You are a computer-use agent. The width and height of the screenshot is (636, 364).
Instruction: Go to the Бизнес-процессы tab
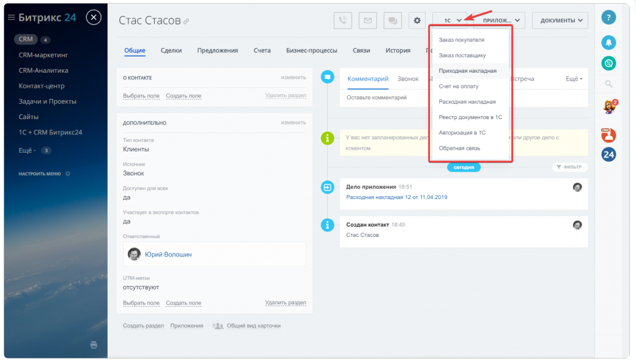tap(311, 50)
